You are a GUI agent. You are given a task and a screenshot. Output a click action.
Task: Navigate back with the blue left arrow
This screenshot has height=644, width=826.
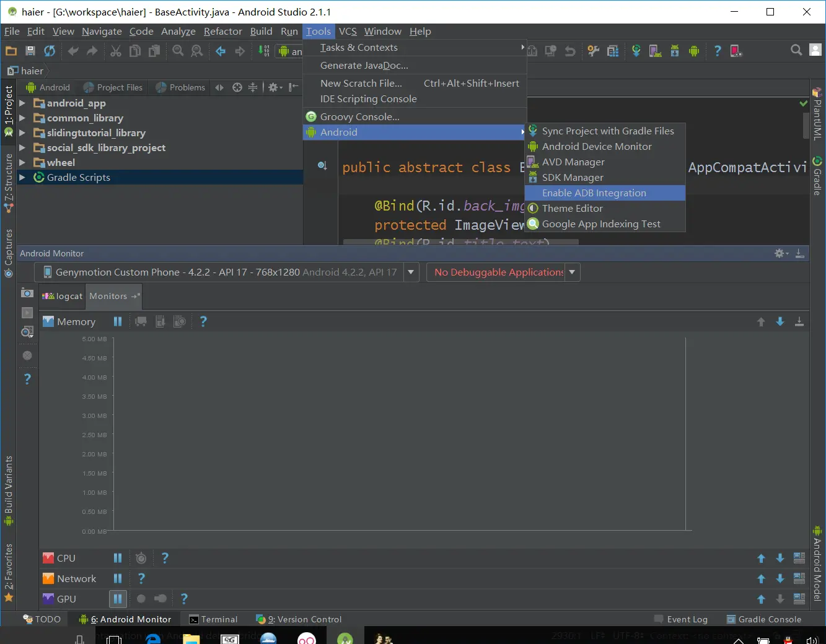221,51
